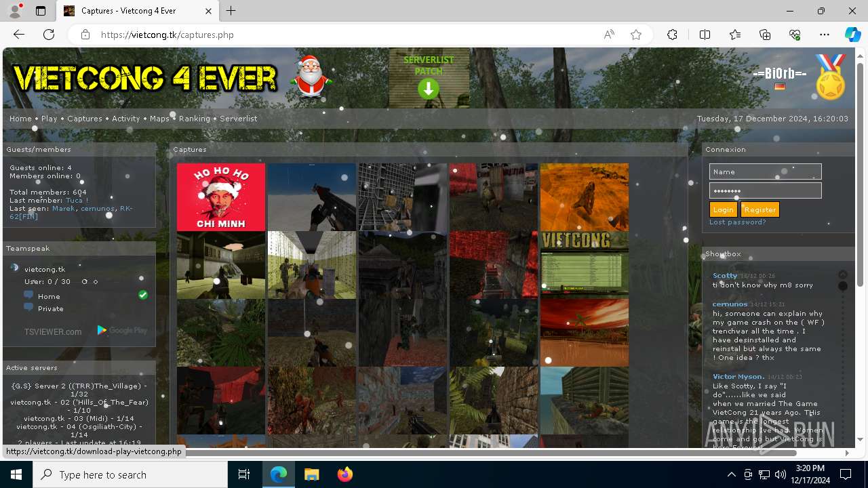Open Edge Settings and more menu
The width and height of the screenshot is (868, 488).
click(x=825, y=35)
